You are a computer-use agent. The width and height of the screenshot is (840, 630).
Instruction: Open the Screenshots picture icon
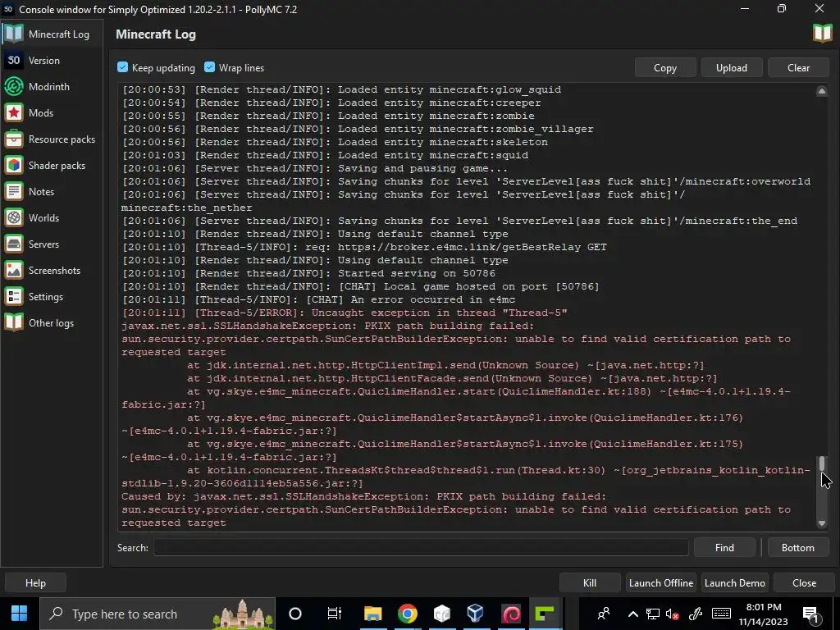point(14,270)
